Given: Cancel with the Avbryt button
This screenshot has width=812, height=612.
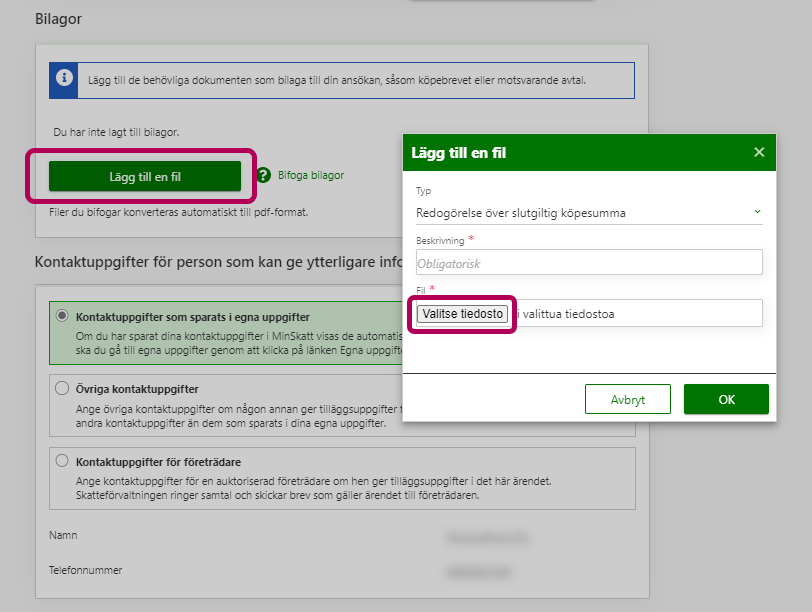Looking at the screenshot, I should 628,399.
